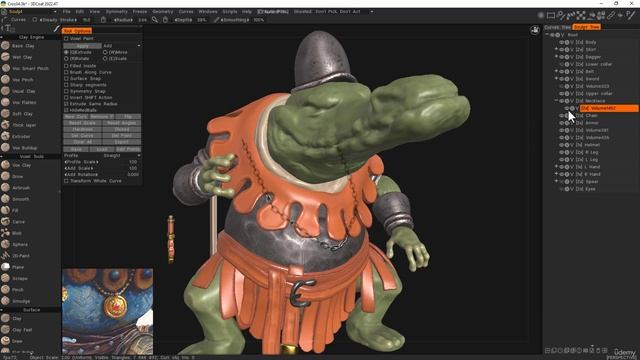Select the Carve tool icon

point(5,222)
